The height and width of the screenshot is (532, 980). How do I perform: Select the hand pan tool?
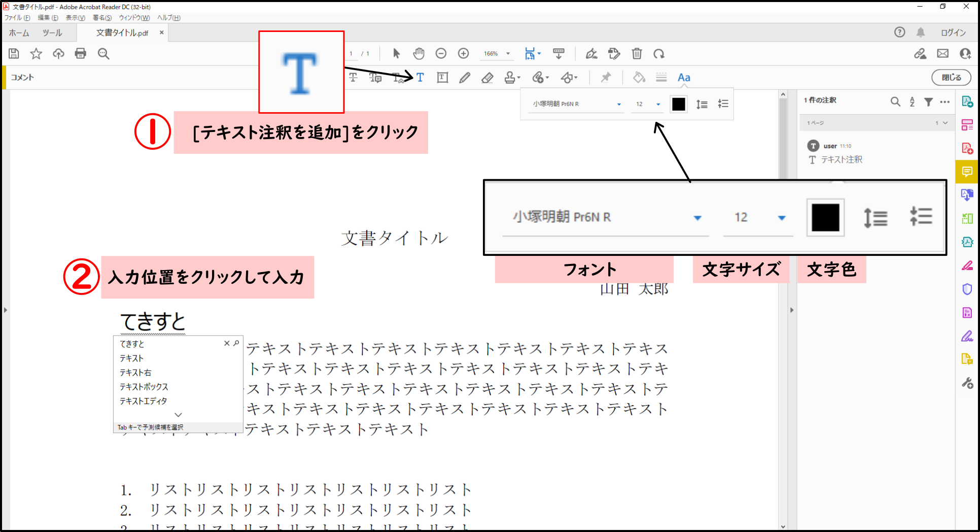click(x=418, y=54)
